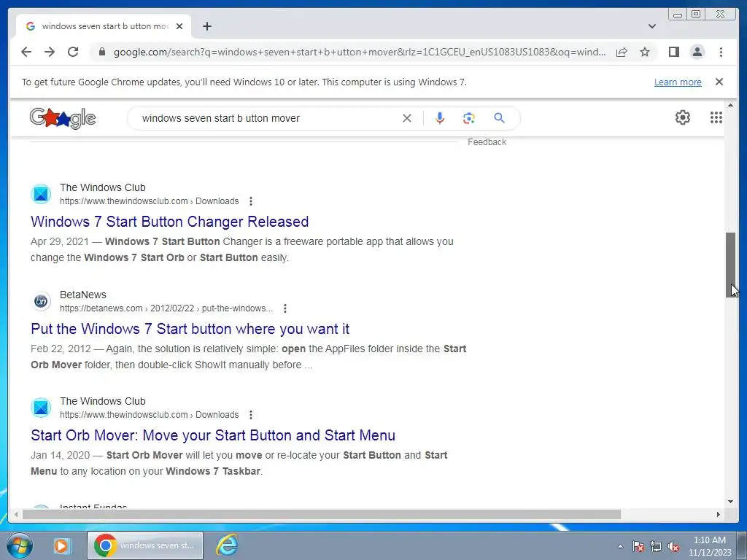Open network tray icon
Viewport: 747px width, 560px height.
656,547
